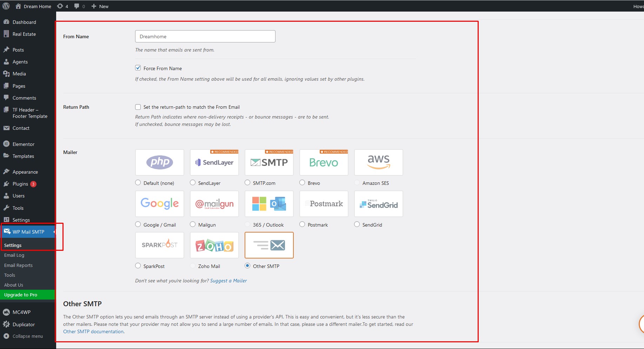This screenshot has height=349, width=644.
Task: Click the Dashboard gauge icon
Action: (6, 22)
